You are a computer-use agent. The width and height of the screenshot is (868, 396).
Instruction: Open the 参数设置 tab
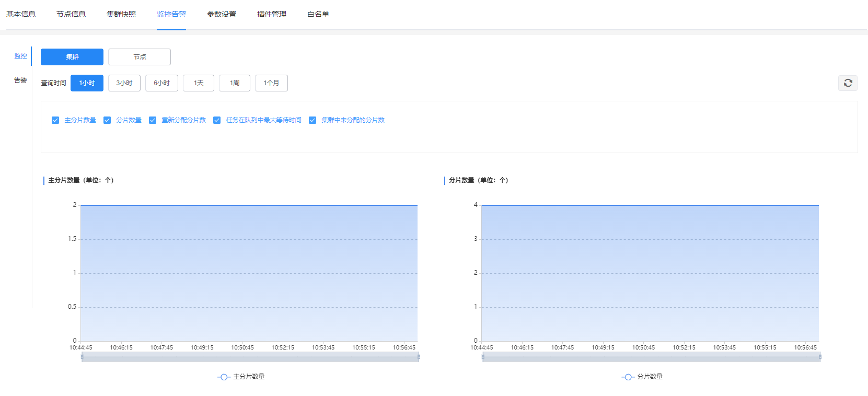pos(222,14)
